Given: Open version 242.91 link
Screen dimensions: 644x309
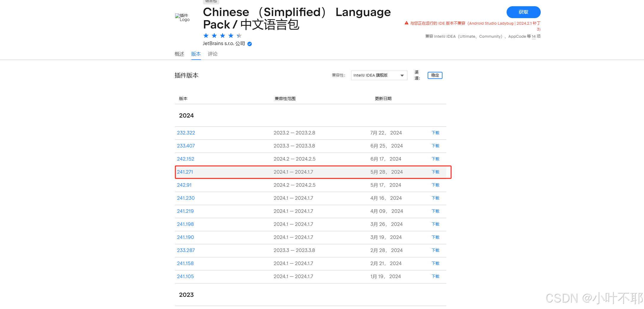Looking at the screenshot, I should pyautogui.click(x=184, y=185).
